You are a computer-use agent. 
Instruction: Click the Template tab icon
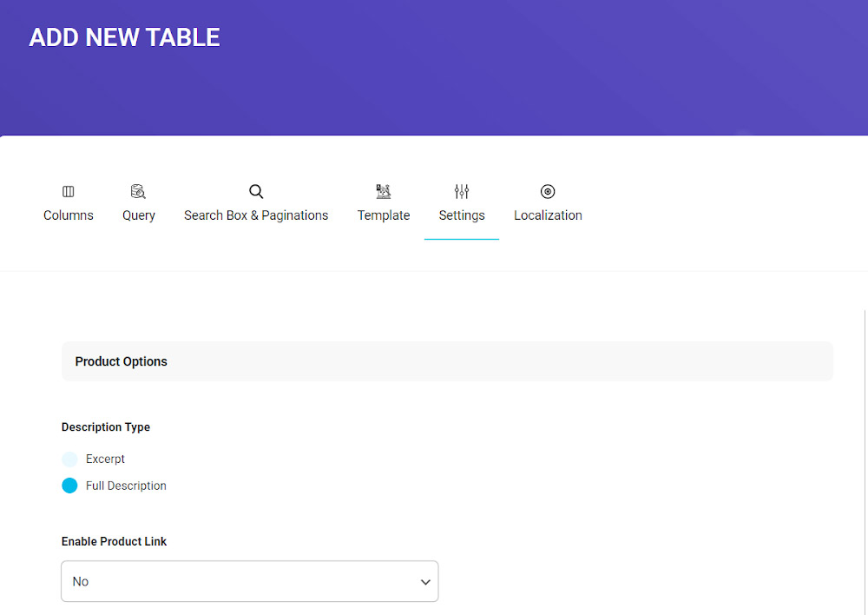pos(383,191)
